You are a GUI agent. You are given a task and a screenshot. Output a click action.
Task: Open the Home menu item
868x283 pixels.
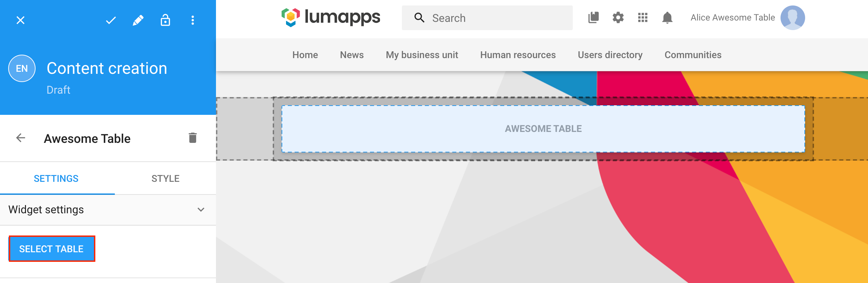[305, 55]
